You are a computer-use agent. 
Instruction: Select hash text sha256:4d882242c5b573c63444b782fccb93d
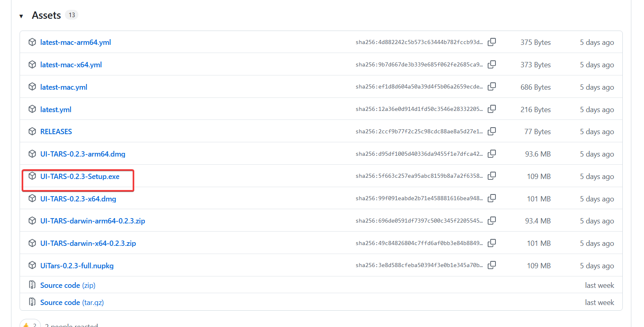click(419, 42)
